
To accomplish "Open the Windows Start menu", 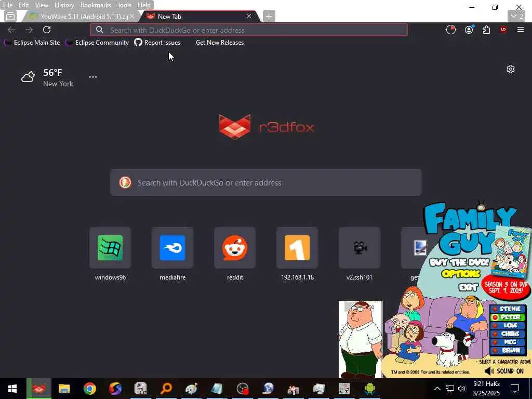I will coord(12,389).
